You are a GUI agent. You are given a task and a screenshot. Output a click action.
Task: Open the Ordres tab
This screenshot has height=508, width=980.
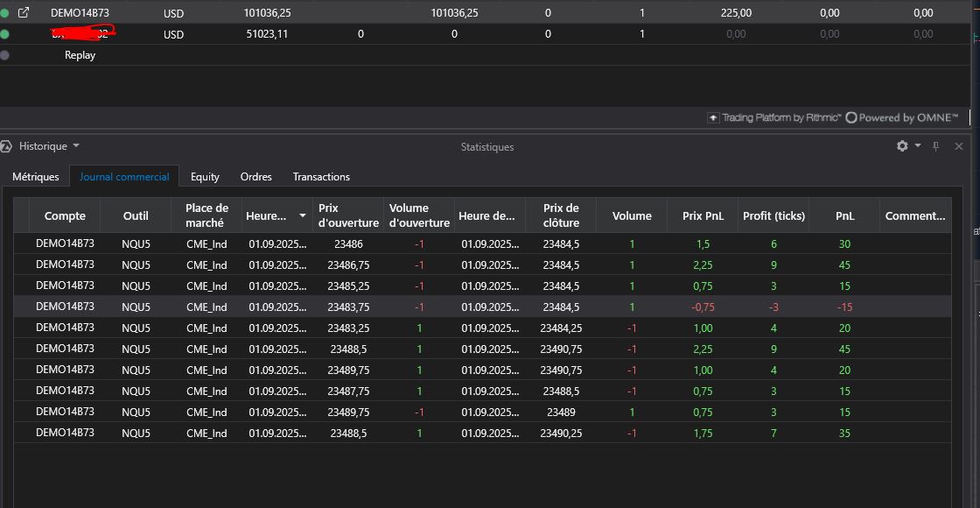pyautogui.click(x=255, y=177)
